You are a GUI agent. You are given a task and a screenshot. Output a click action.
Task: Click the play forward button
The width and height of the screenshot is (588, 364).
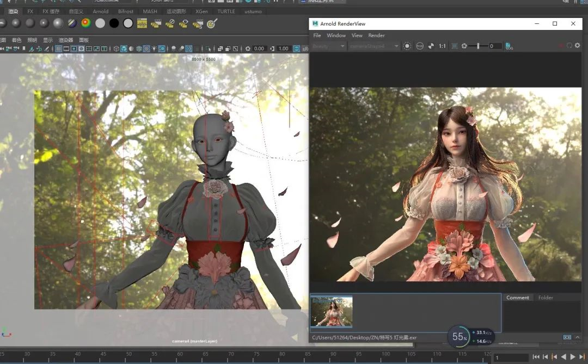[x=573, y=357]
